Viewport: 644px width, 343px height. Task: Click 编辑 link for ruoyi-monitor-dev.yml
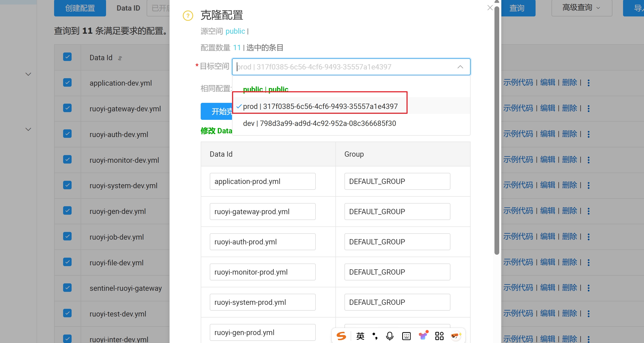coord(547,160)
